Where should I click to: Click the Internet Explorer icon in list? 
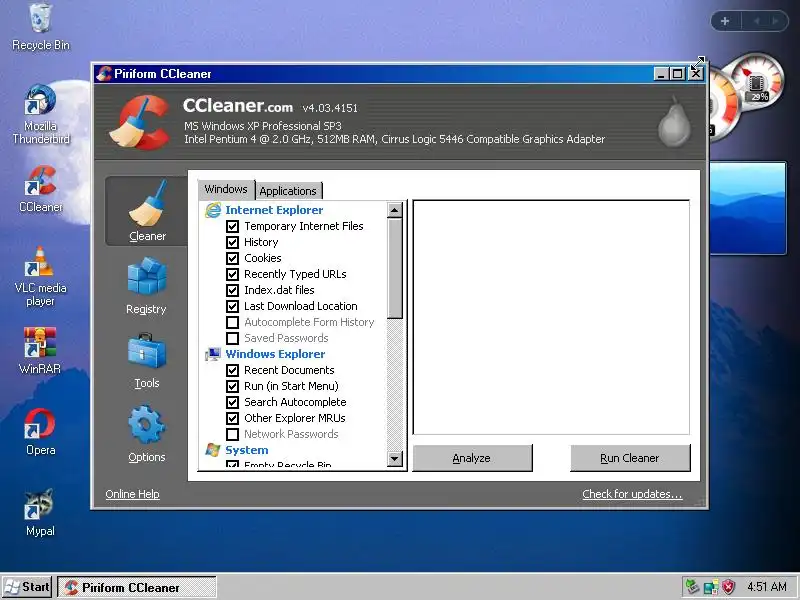tap(213, 210)
